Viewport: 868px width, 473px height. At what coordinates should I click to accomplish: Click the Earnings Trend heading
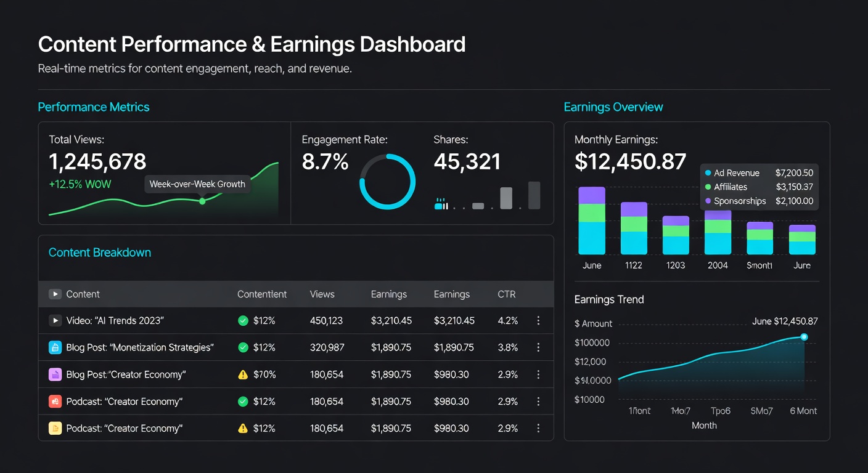[609, 299]
